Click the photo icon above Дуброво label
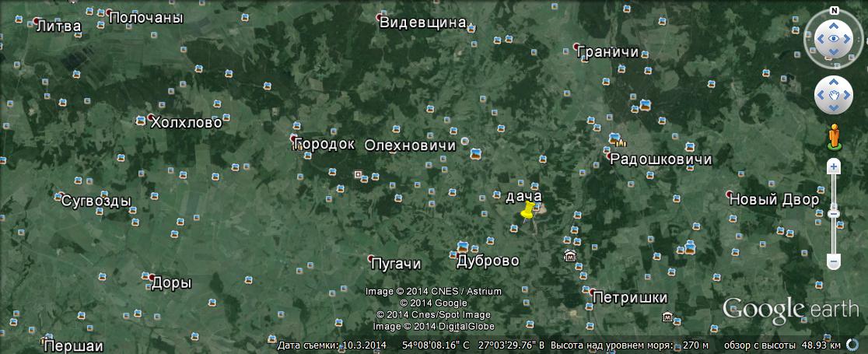This screenshot has height=354, width=868. point(463,246)
